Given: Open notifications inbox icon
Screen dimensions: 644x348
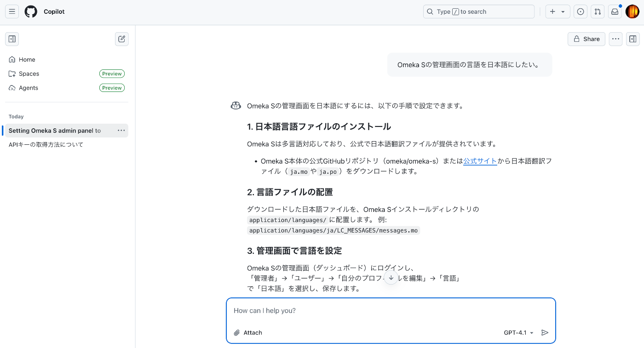Looking at the screenshot, I should tap(615, 11).
